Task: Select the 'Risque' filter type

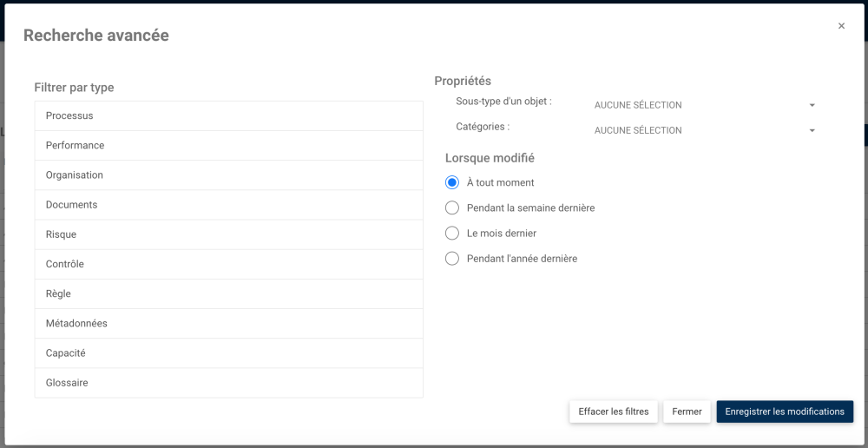Action: coord(228,234)
